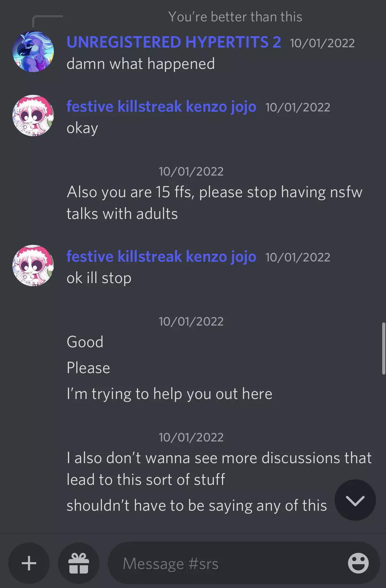This screenshot has height=588, width=386.
Task: Tap the plus attachment icon
Action: [29, 563]
